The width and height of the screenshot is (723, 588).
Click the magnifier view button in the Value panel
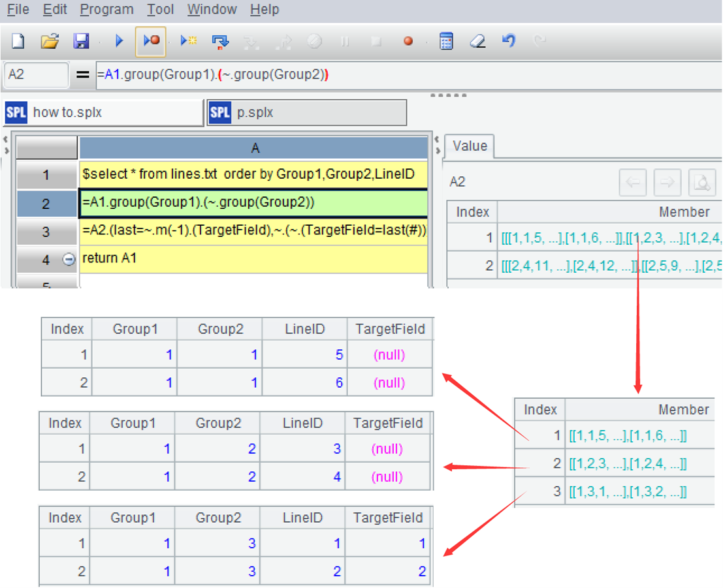pos(702,183)
